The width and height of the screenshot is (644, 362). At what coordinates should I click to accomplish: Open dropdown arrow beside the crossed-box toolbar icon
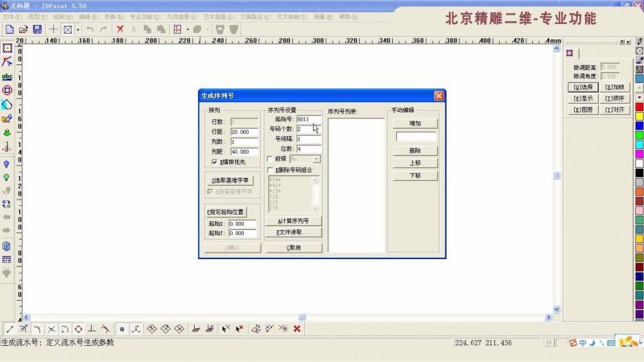(78, 29)
